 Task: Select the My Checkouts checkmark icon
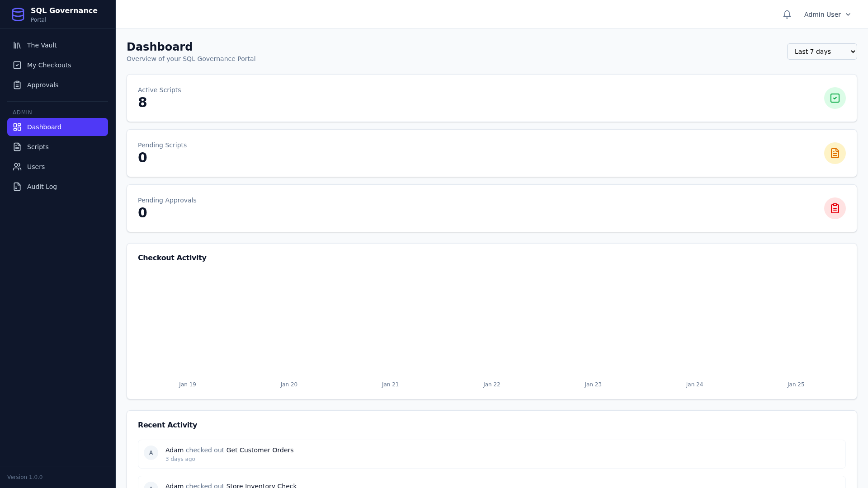tap(17, 65)
